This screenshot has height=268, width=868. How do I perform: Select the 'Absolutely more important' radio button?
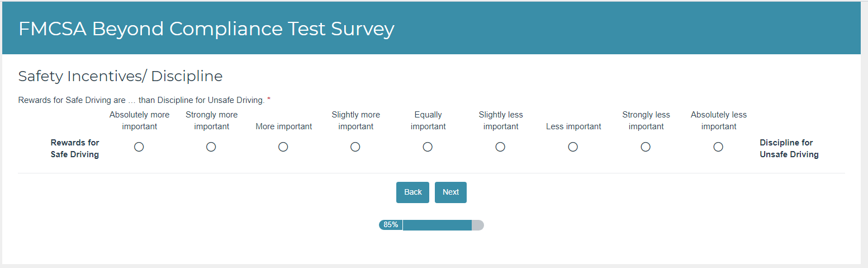click(139, 147)
